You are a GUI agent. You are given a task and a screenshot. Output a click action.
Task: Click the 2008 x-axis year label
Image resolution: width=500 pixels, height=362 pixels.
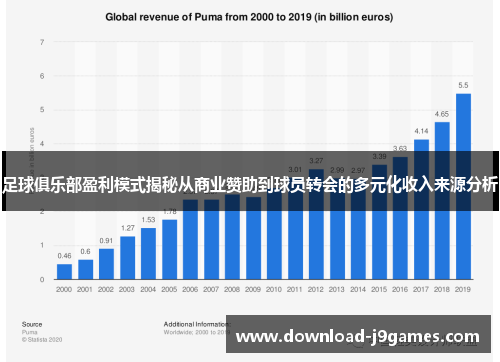(x=232, y=289)
